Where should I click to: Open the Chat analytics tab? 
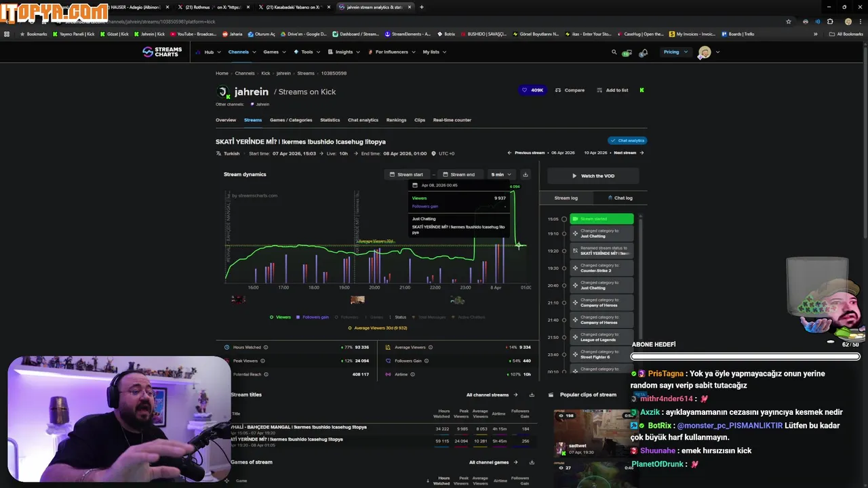pyautogui.click(x=363, y=120)
